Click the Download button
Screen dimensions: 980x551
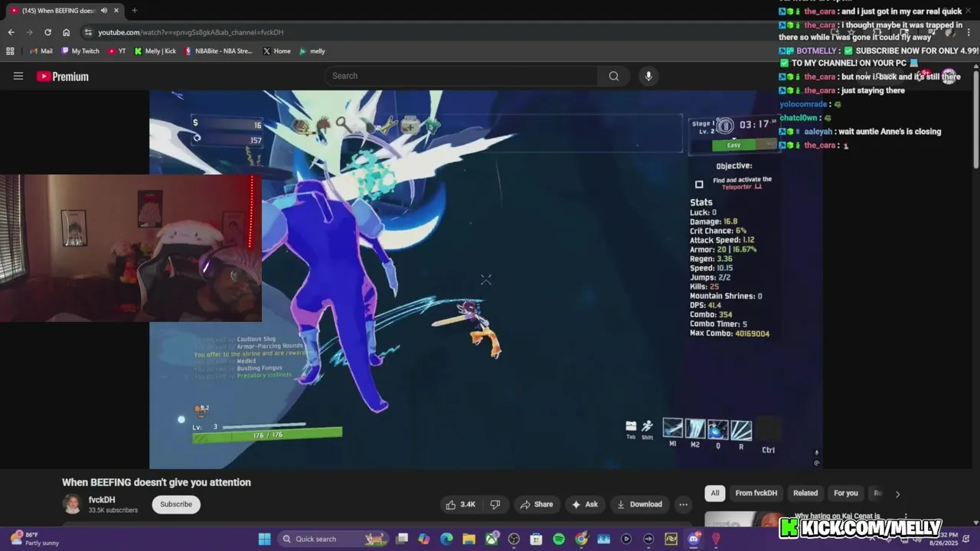pos(639,504)
